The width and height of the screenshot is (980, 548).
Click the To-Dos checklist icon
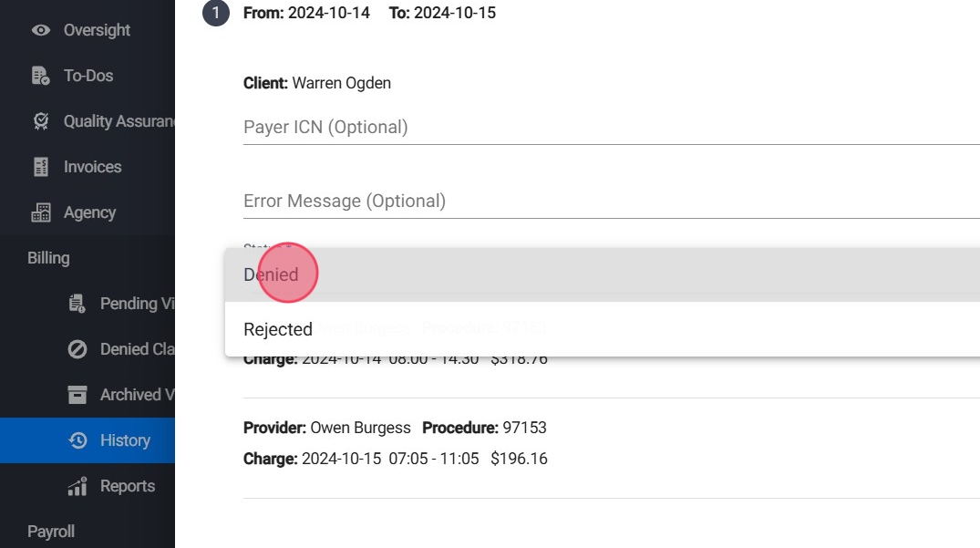pyautogui.click(x=40, y=76)
